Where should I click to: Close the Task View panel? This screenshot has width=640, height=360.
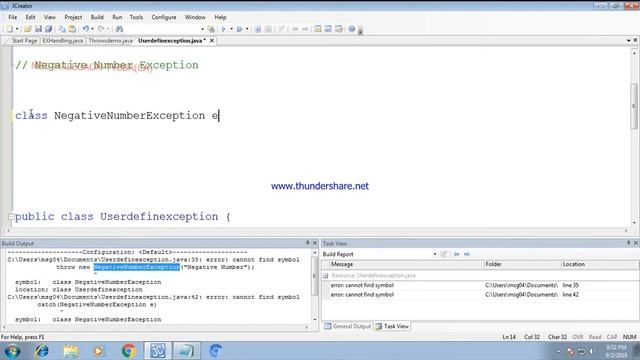636,243
